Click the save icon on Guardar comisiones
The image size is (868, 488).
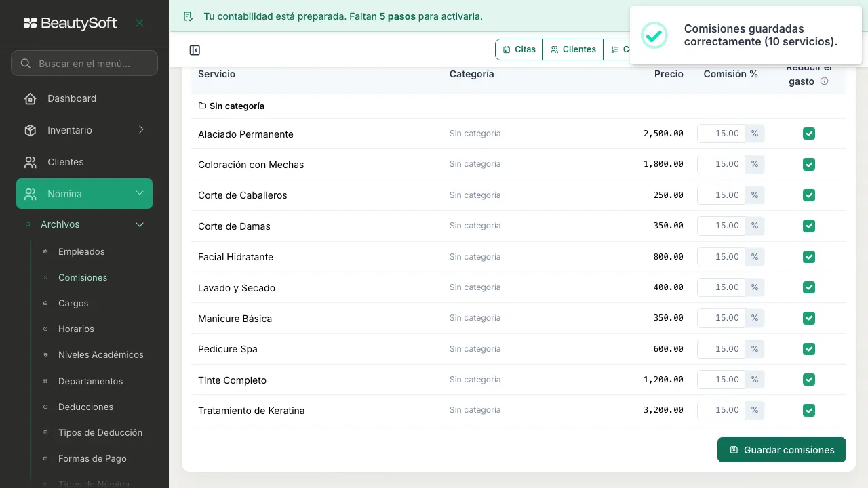[x=734, y=450]
